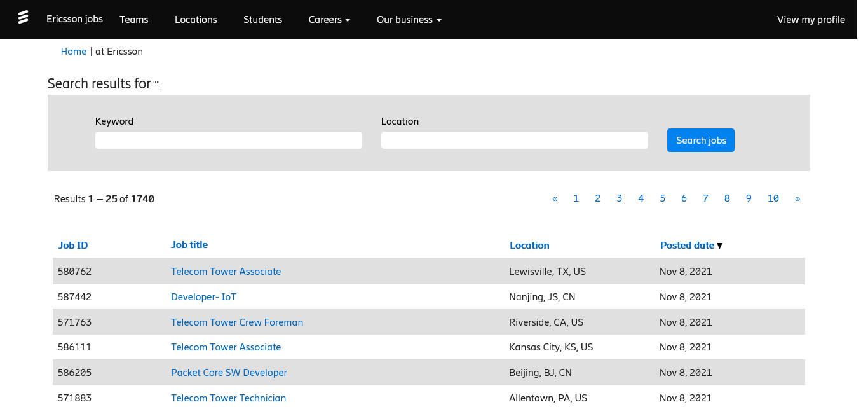Sort the table by Job ID
Viewport: 868px width, 409px height.
coord(73,246)
